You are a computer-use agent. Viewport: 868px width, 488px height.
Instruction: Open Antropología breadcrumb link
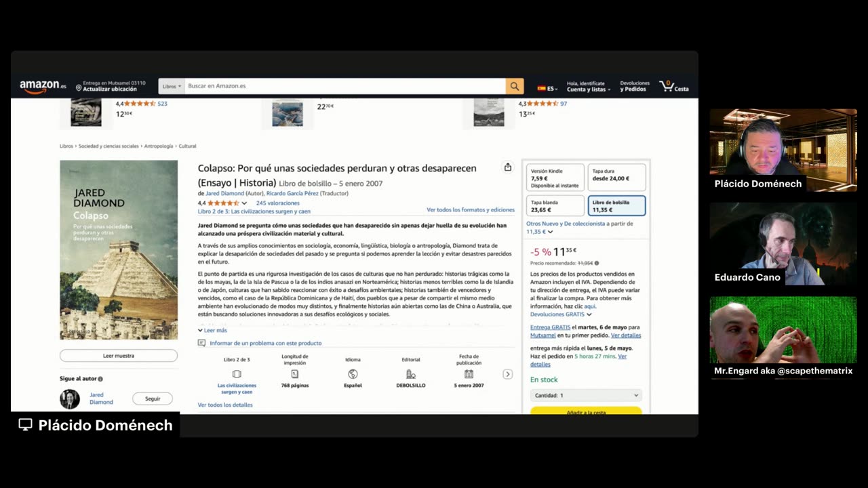click(159, 146)
